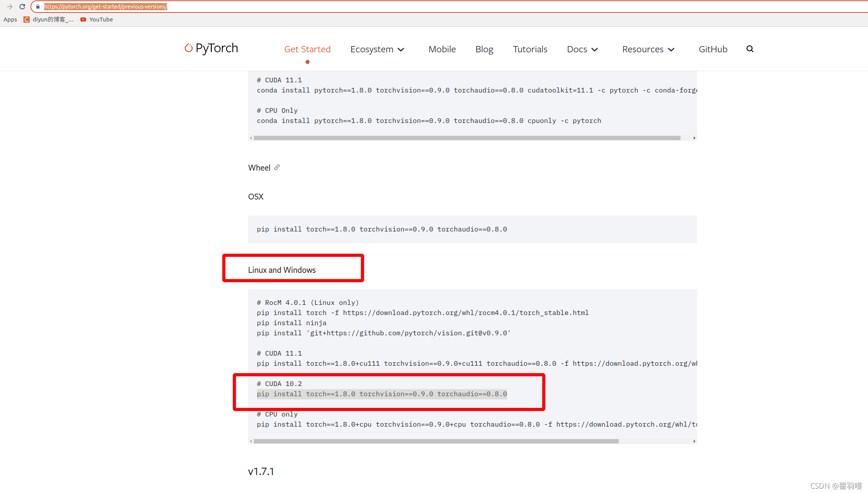The height and width of the screenshot is (493, 868).
Task: Toggle the browser refresh button
Action: pos(22,7)
